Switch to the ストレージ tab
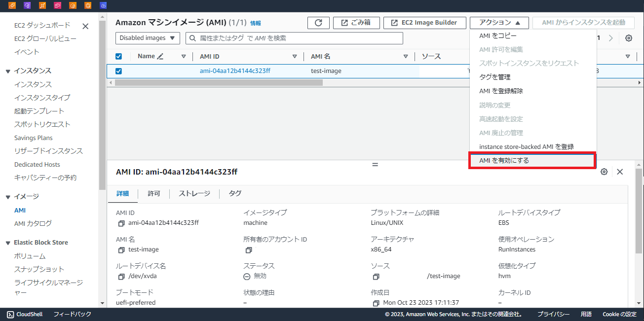 pos(194,194)
